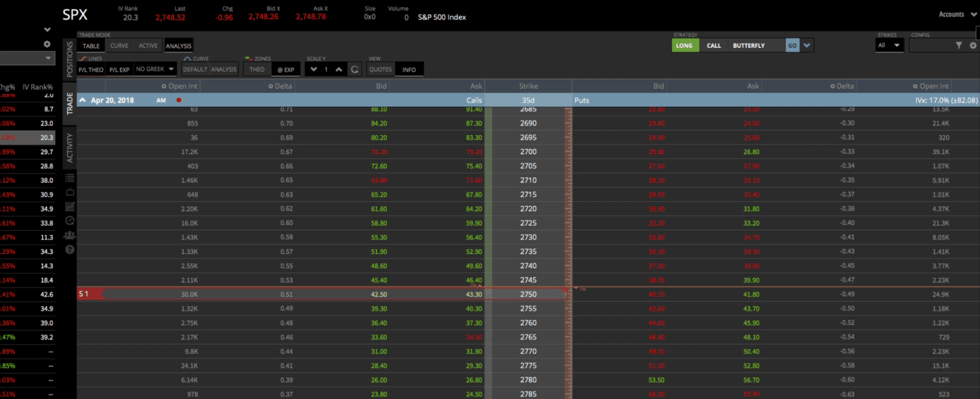Click the Open Int column circle icon on puts side
Viewport: 980px width, 399px height.
[x=915, y=86]
